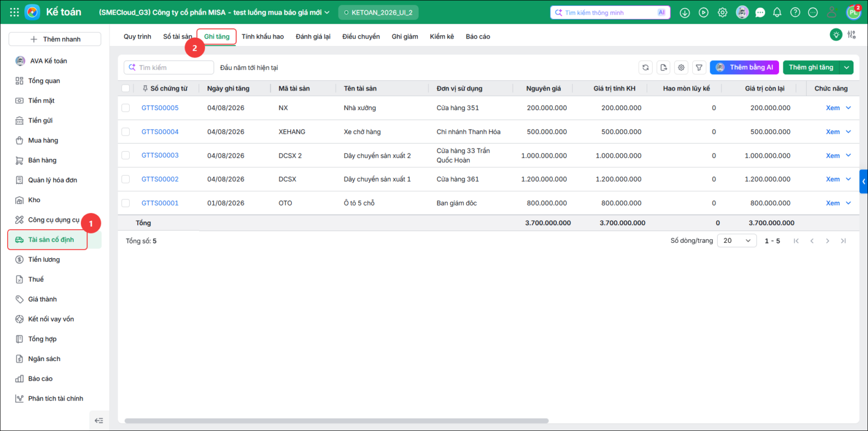This screenshot has width=868, height=431.
Task: Click the filter funnel icon
Action: pos(699,68)
